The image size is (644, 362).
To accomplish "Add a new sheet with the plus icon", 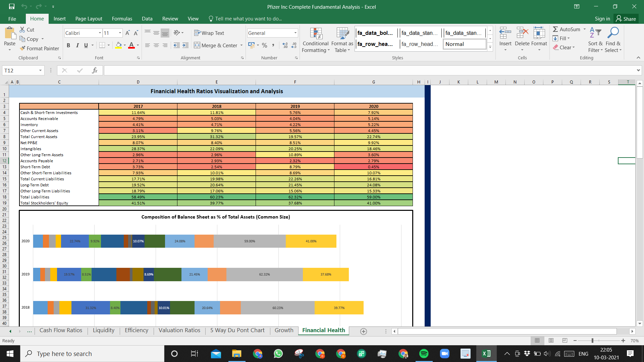I will (363, 331).
